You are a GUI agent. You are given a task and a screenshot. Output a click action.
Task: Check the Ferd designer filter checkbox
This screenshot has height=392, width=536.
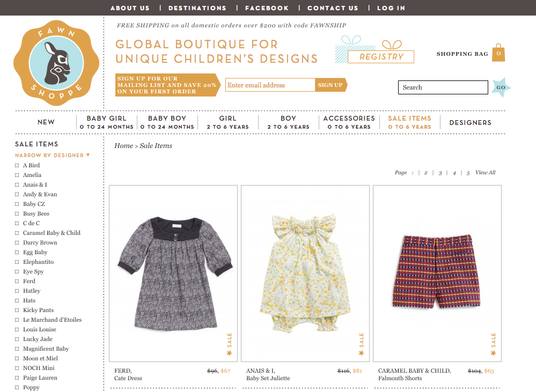click(17, 282)
